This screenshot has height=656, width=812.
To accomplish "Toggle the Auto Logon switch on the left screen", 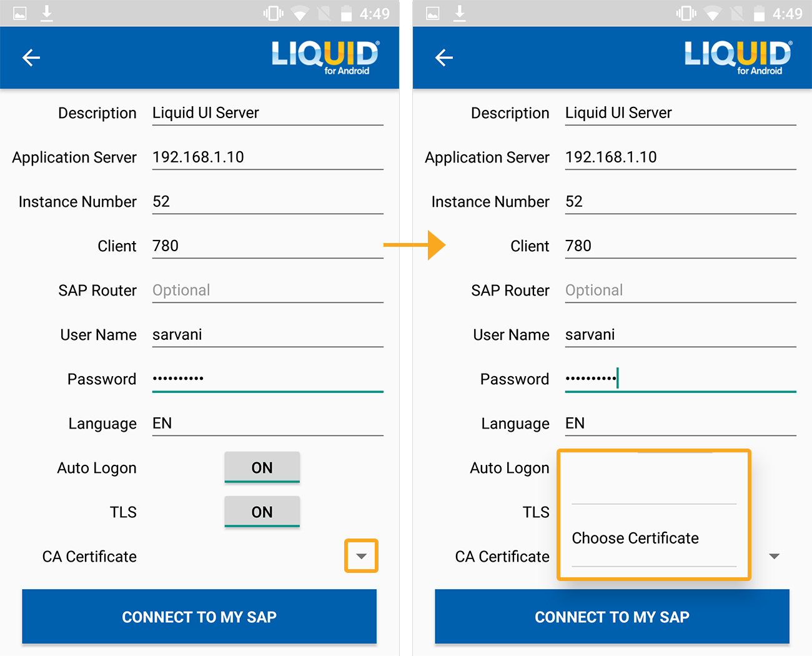I will click(x=262, y=467).
